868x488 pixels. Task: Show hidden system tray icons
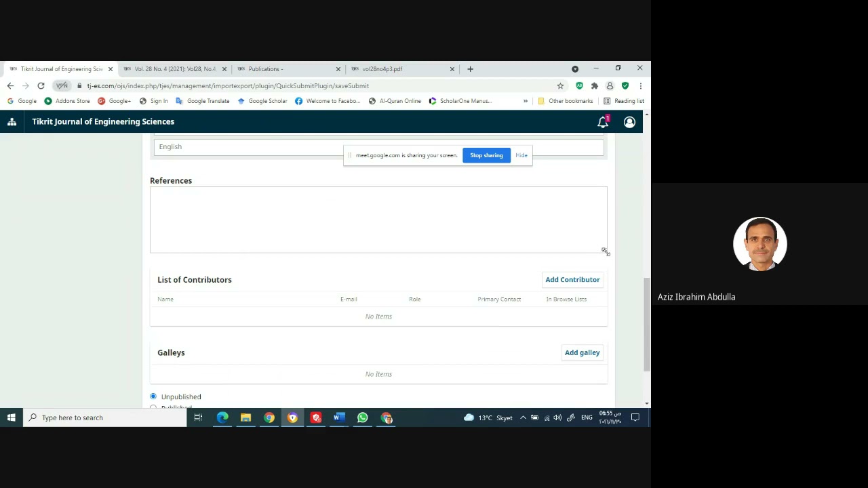(523, 418)
